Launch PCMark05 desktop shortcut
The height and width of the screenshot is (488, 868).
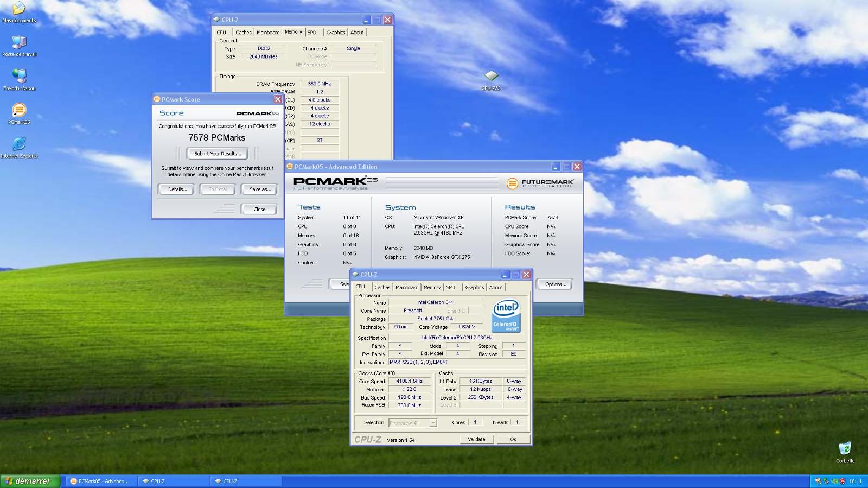(19, 113)
